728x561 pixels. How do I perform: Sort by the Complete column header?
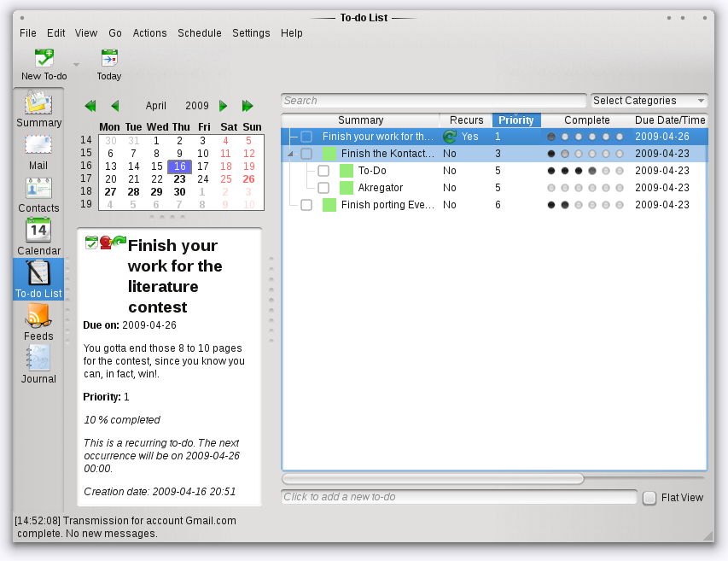pyautogui.click(x=587, y=120)
